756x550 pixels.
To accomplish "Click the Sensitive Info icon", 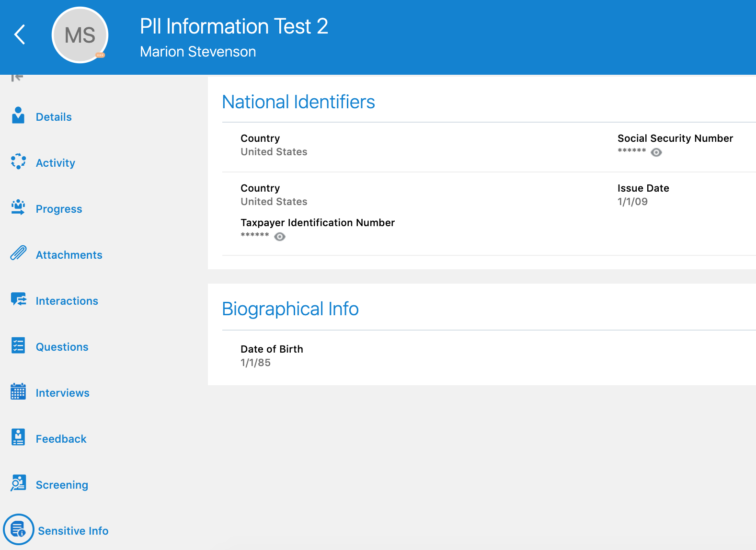I will click(x=18, y=529).
